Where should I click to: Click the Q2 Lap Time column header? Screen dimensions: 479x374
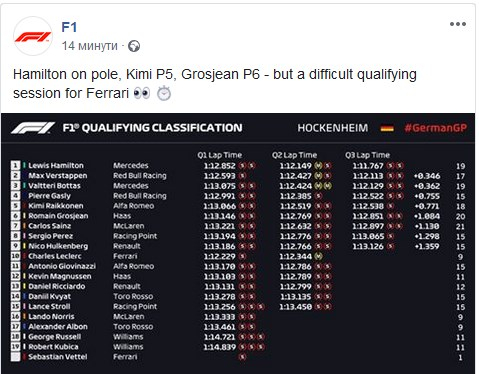coord(294,155)
